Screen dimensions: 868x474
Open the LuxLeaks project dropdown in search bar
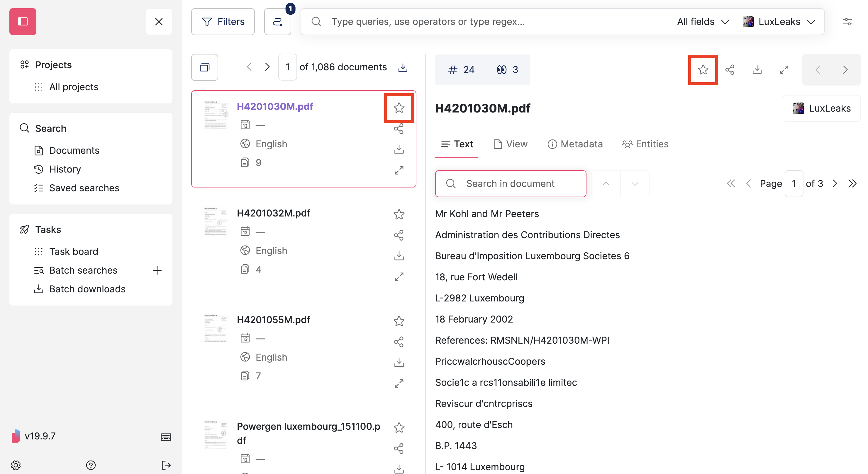779,22
